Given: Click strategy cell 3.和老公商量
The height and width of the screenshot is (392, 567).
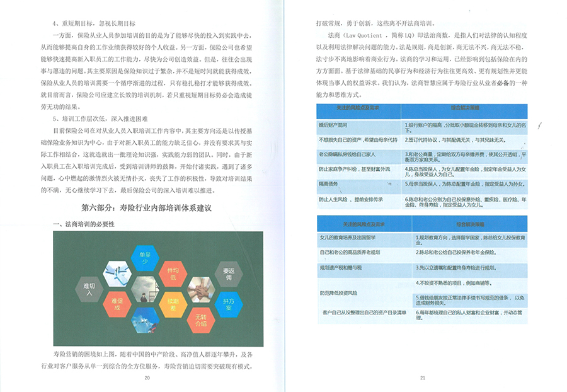Looking at the screenshot, I should (466, 157).
